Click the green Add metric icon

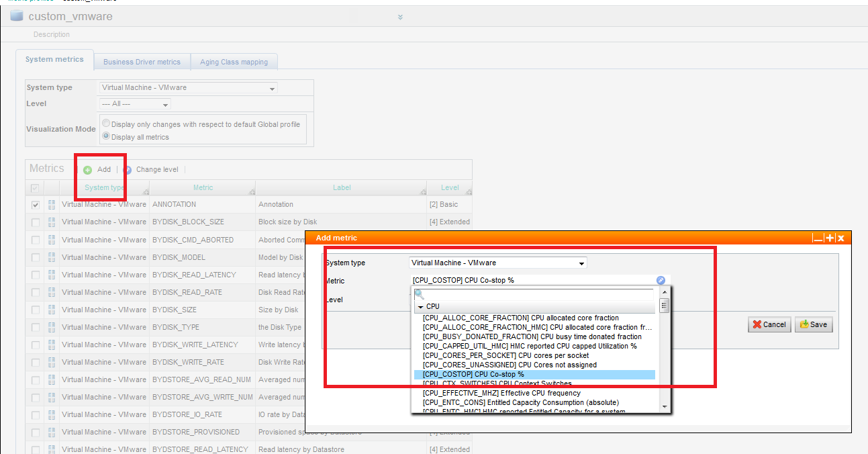[88, 170]
